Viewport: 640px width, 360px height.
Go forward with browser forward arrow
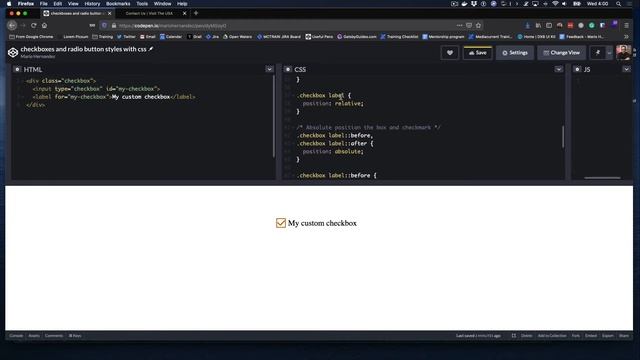coord(23,25)
